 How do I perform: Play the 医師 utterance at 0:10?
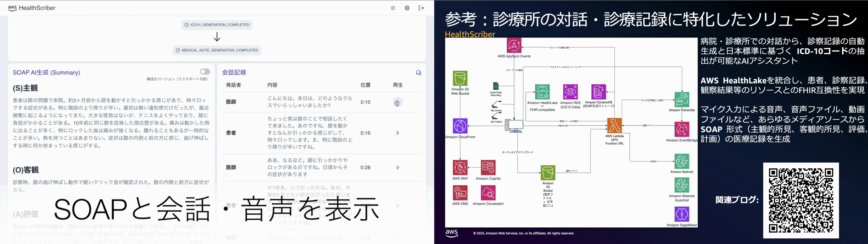tap(398, 102)
